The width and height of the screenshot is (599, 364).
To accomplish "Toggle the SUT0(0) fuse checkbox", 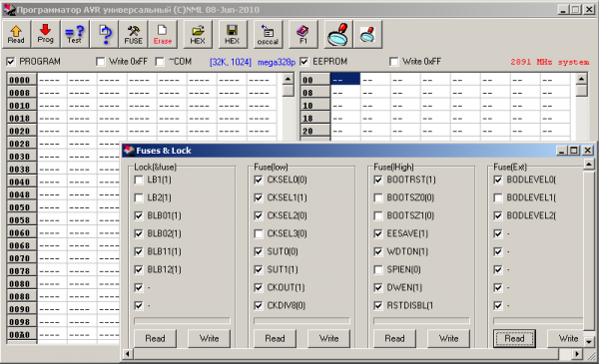I will [x=259, y=251].
